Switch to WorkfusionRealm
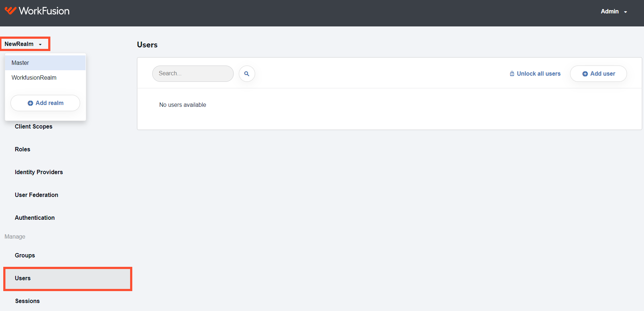The width and height of the screenshot is (644, 311). 45,77
